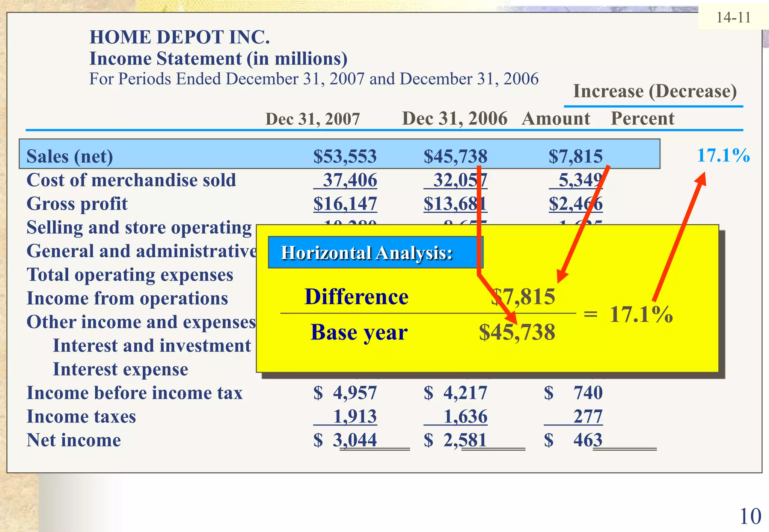Screen dimensions: 769x532
Task: Click the 'Base year' label in yellow box
Action: (x=359, y=332)
